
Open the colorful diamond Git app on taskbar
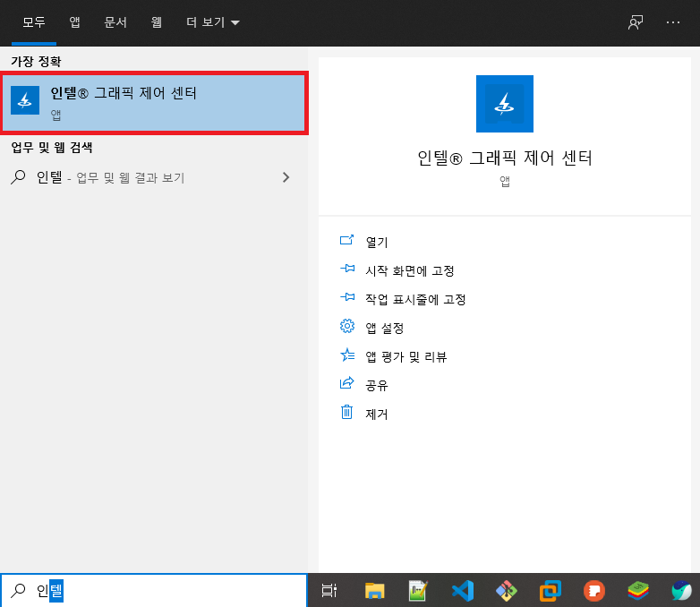coord(507,591)
